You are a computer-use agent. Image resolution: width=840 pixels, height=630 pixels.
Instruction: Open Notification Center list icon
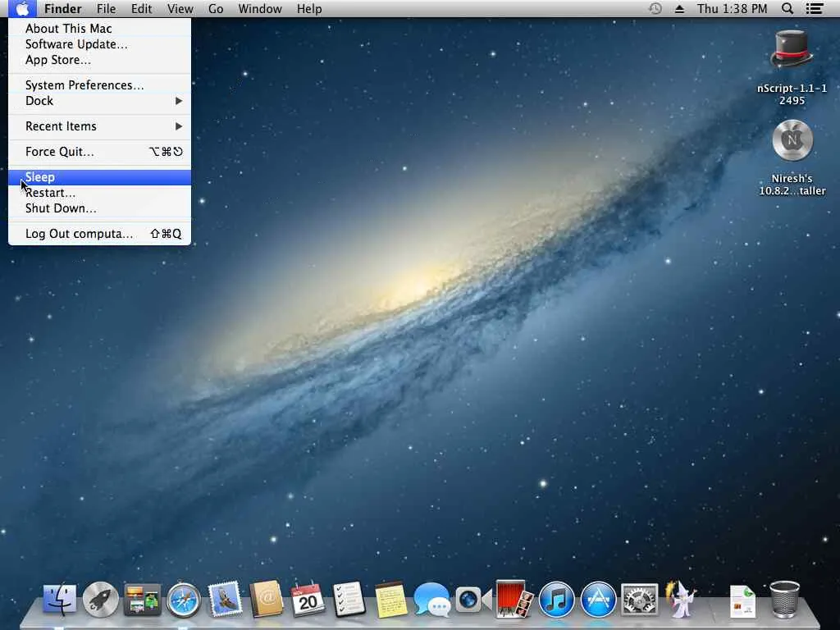point(815,9)
